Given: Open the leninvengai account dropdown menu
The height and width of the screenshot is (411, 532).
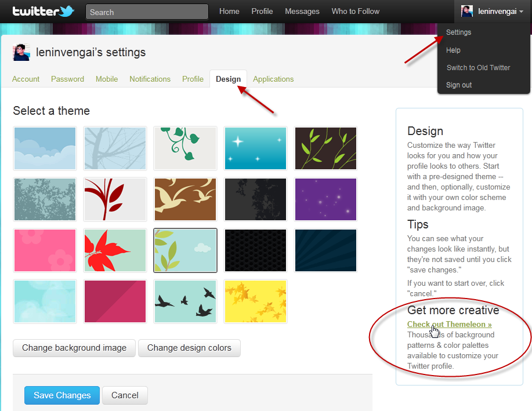Looking at the screenshot, I should tap(493, 12).
